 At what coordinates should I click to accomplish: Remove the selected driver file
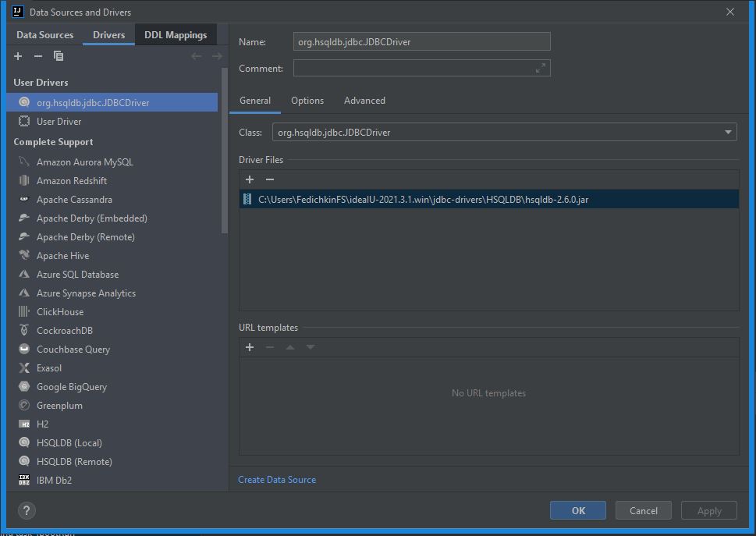[270, 179]
